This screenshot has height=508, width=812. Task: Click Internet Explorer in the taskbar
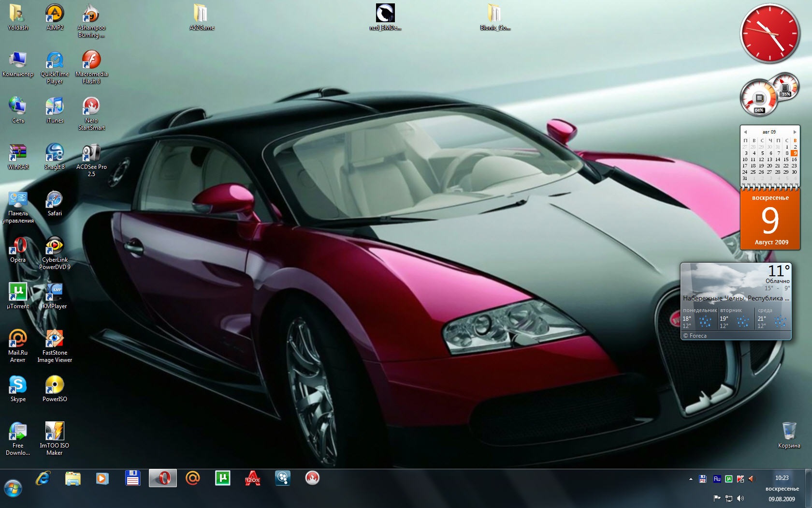click(43, 478)
